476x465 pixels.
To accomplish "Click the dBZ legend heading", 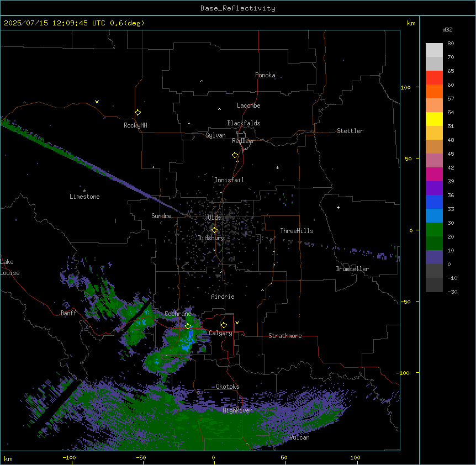I will pyautogui.click(x=447, y=30).
